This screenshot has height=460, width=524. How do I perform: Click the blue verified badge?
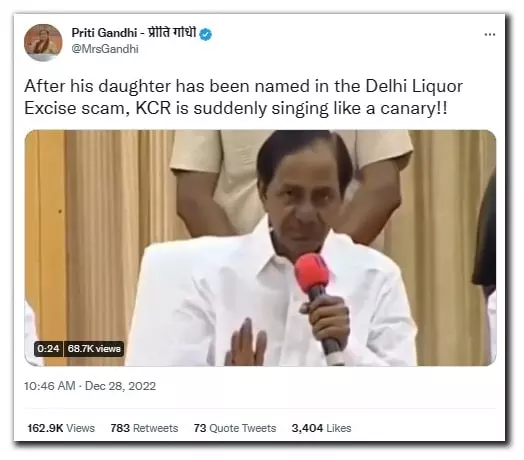pos(206,34)
